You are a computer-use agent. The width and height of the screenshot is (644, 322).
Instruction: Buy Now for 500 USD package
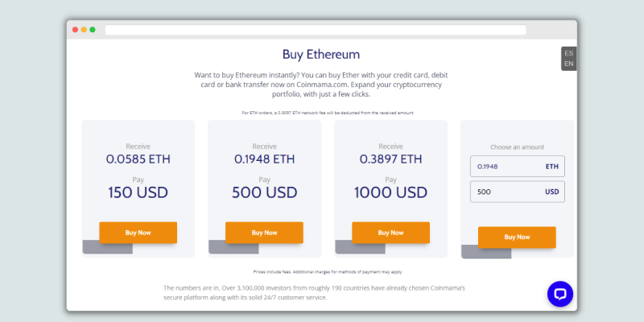tap(264, 233)
